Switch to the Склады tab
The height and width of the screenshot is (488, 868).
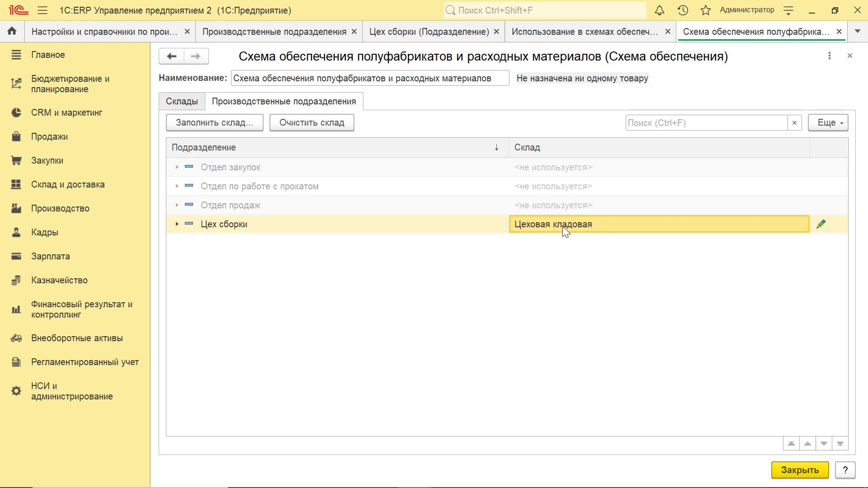click(182, 101)
